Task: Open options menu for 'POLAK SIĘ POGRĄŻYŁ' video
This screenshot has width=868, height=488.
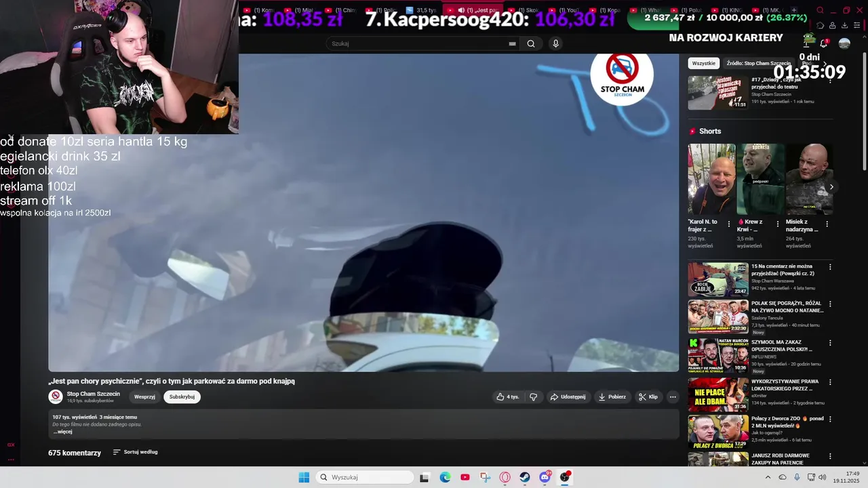Action: [x=830, y=304]
